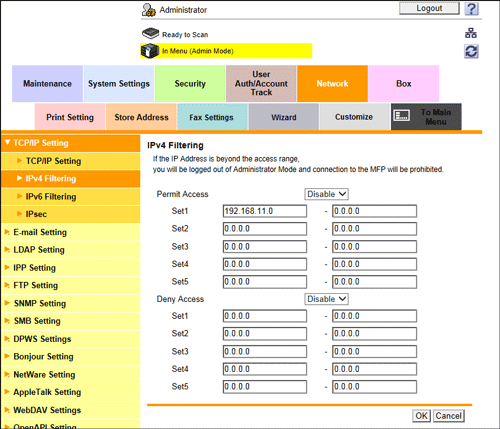500x429 pixels.
Task: Click Deny Access Set3 end address field
Action: click(374, 352)
